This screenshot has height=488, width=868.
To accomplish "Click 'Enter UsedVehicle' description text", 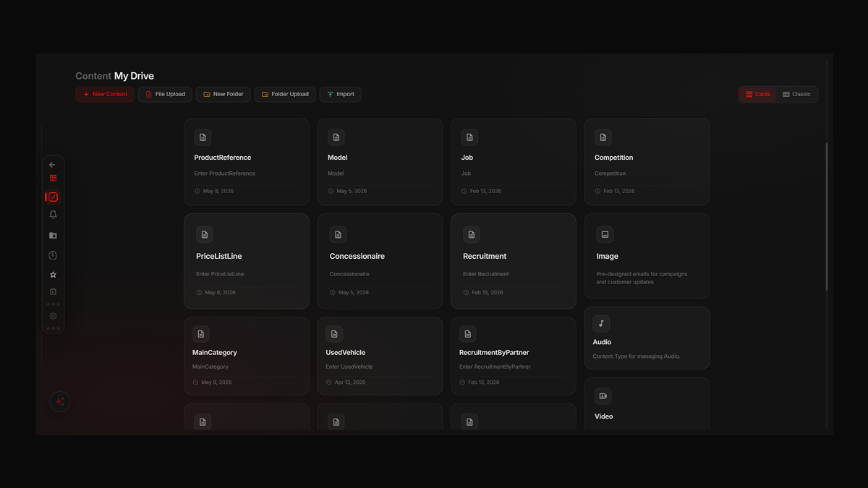I will pos(349,367).
